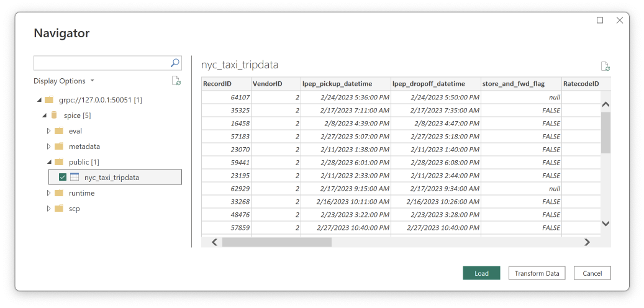This screenshot has height=308, width=644.
Task: Click the refresh icon beside Display Options
Action: (x=176, y=81)
